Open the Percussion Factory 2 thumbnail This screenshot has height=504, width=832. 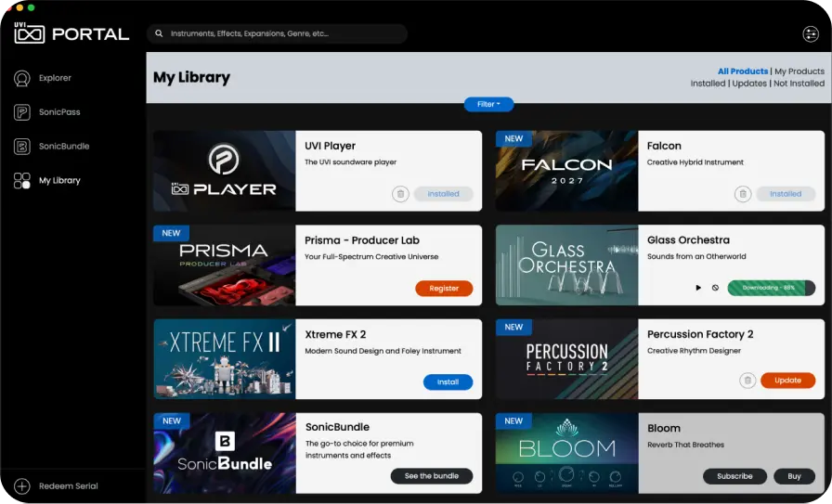point(566,359)
